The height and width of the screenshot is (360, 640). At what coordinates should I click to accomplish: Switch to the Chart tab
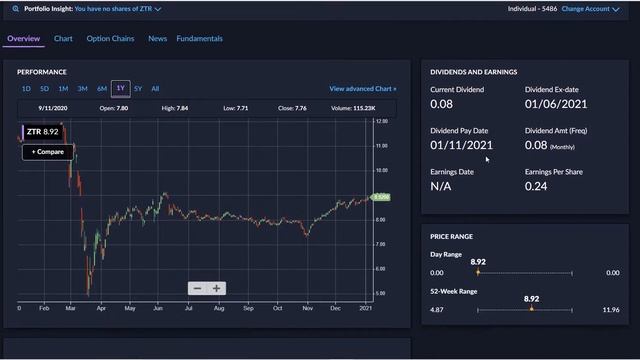click(x=63, y=39)
